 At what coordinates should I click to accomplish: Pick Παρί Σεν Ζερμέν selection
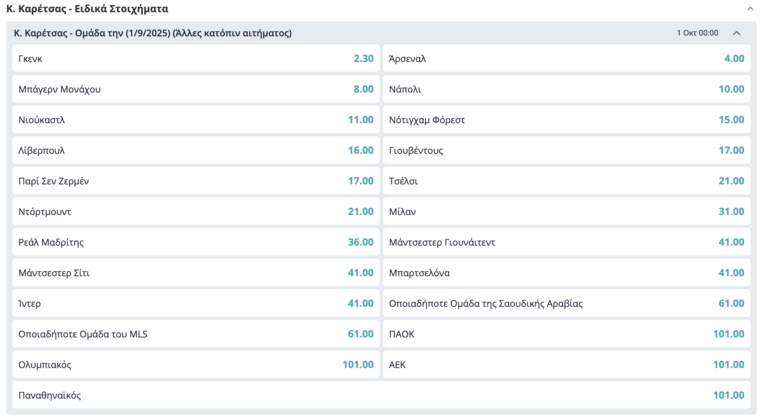[195, 181]
